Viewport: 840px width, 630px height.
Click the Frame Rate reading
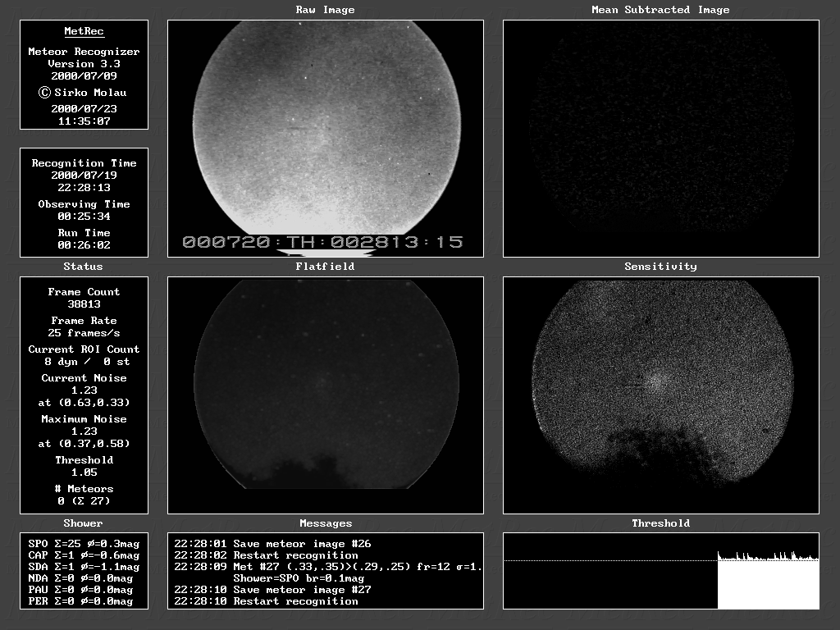tap(84, 333)
